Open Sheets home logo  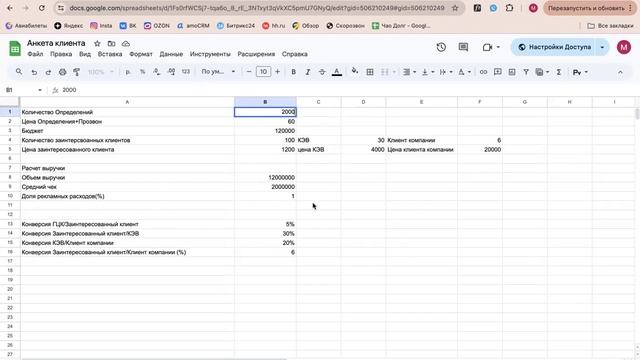(x=15, y=49)
